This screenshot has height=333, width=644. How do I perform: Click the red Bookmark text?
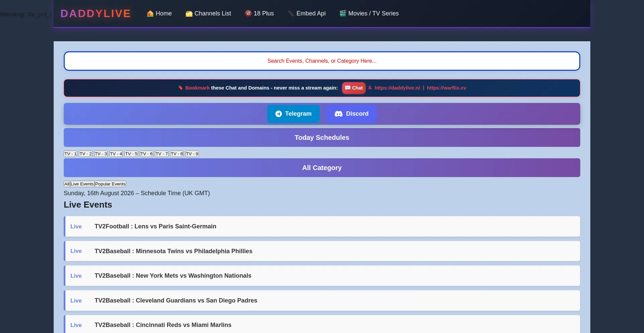198,88
